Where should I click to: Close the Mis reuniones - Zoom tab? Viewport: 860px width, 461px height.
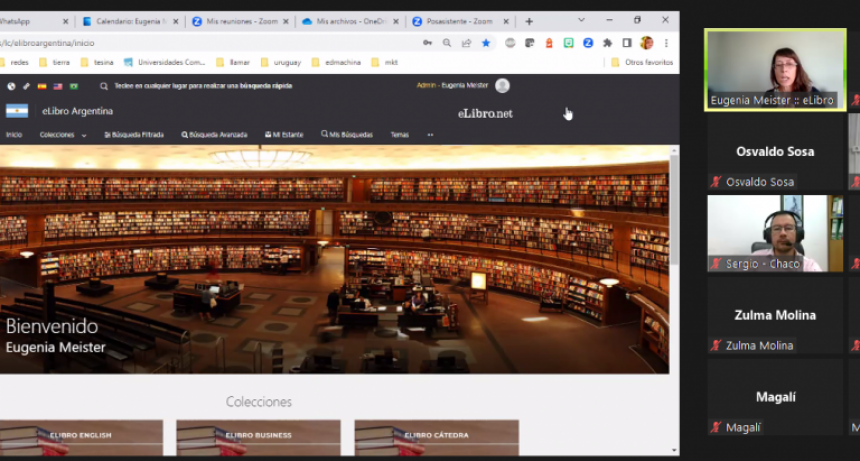point(286,21)
